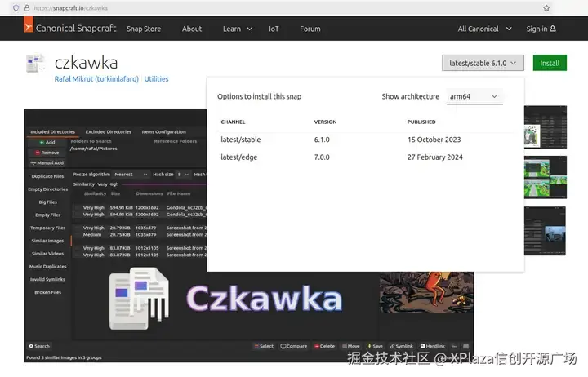The width and height of the screenshot is (588, 377).
Task: Click the green Install button
Action: point(550,63)
